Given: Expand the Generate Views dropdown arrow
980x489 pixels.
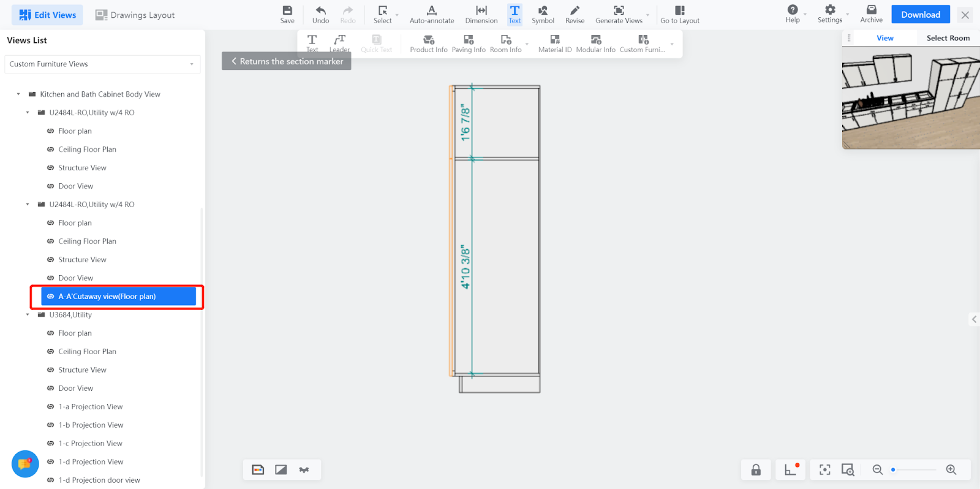Looking at the screenshot, I should pyautogui.click(x=647, y=15).
